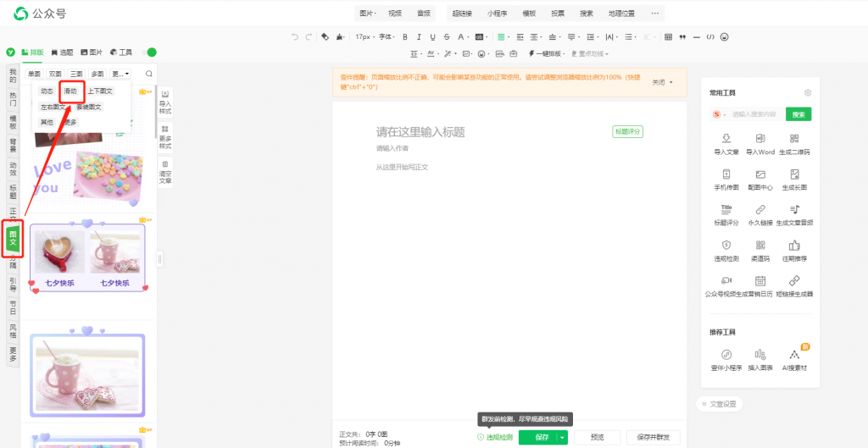Open the font color A dropdown
Screen dimensions: 868x448
coord(462,37)
